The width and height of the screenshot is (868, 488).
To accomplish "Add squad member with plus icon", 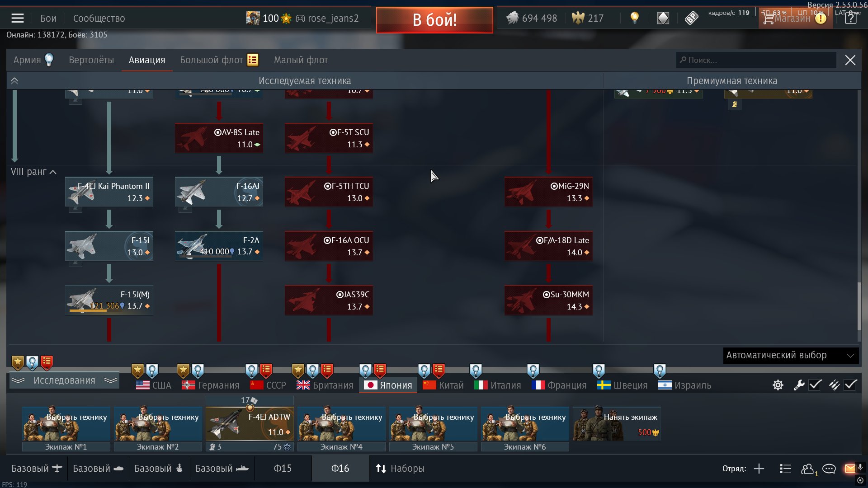I will pyautogui.click(x=759, y=469).
